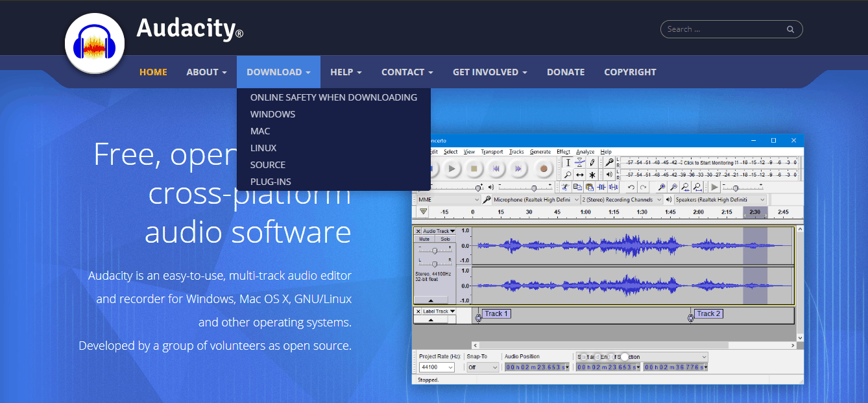Click the search magnifier icon in the header
This screenshot has height=403, width=868.
point(790,29)
